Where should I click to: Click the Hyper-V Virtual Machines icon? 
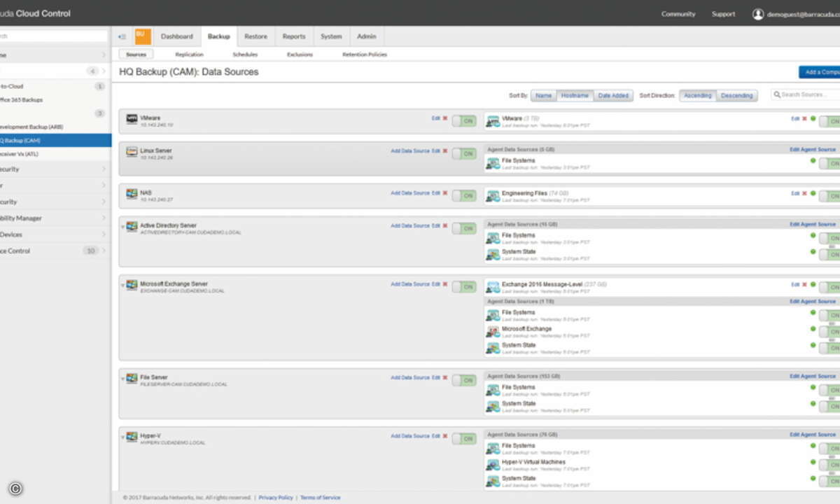point(493,465)
